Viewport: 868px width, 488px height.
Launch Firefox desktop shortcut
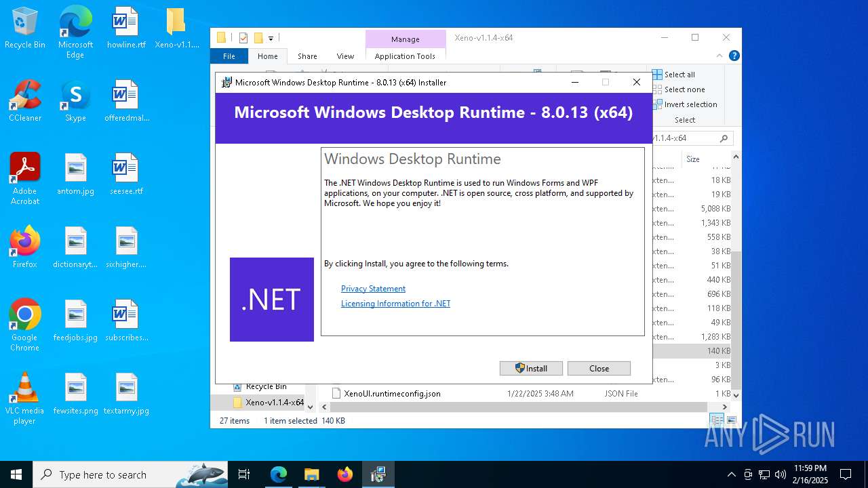[25, 248]
